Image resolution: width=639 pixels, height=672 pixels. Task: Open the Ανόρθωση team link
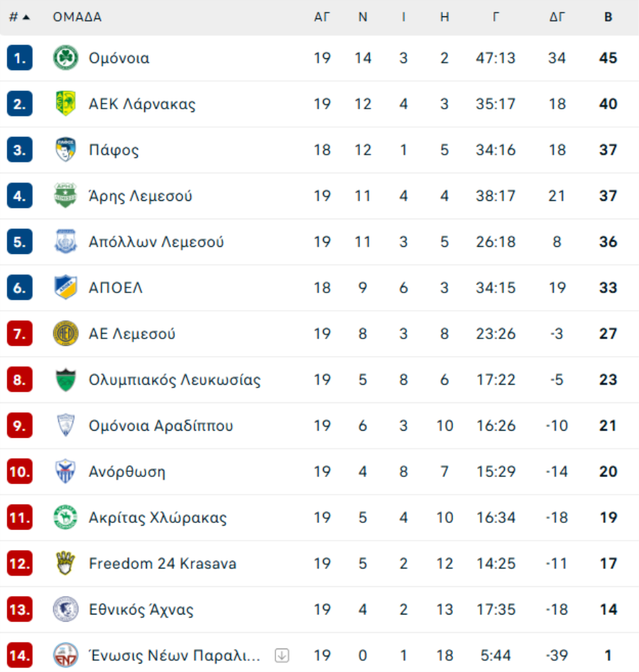point(126,472)
